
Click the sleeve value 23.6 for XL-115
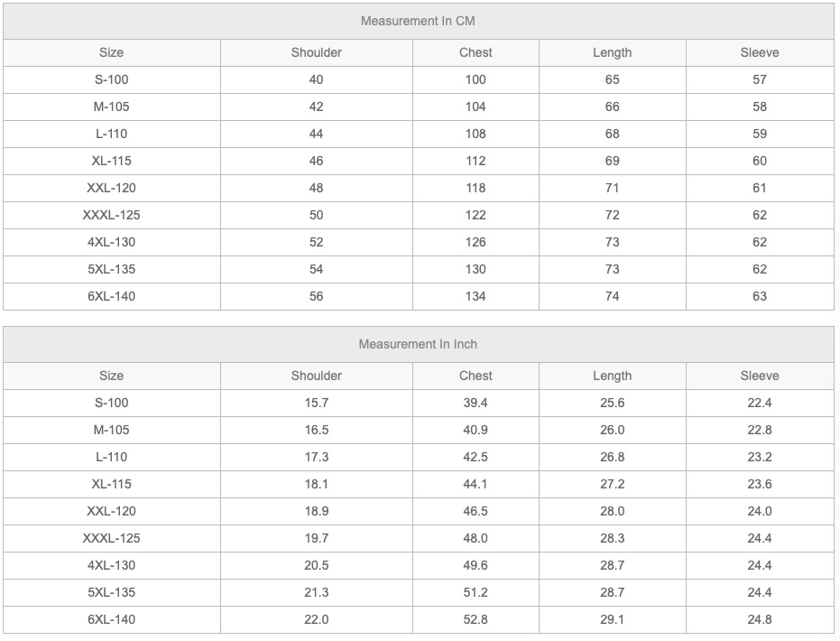[759, 484]
